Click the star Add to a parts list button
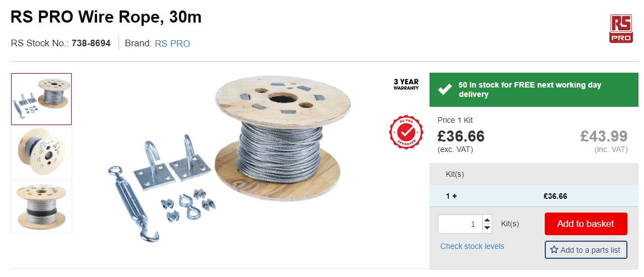Image resolution: width=644 pixels, height=277 pixels. (586, 250)
